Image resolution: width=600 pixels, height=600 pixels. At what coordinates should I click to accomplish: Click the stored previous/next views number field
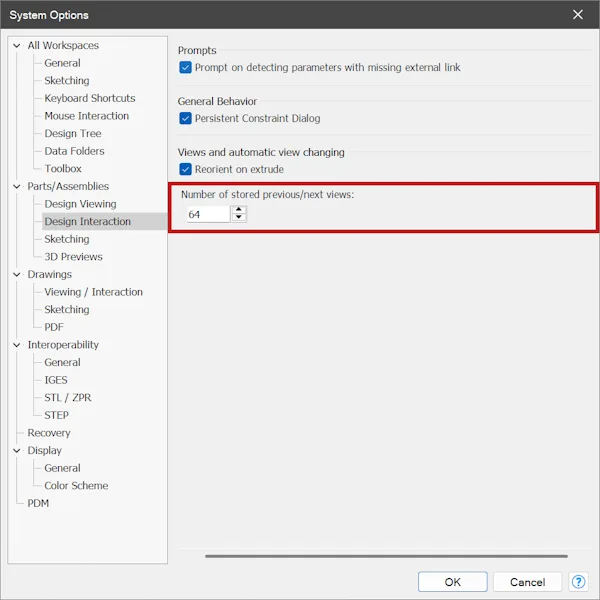coord(208,214)
